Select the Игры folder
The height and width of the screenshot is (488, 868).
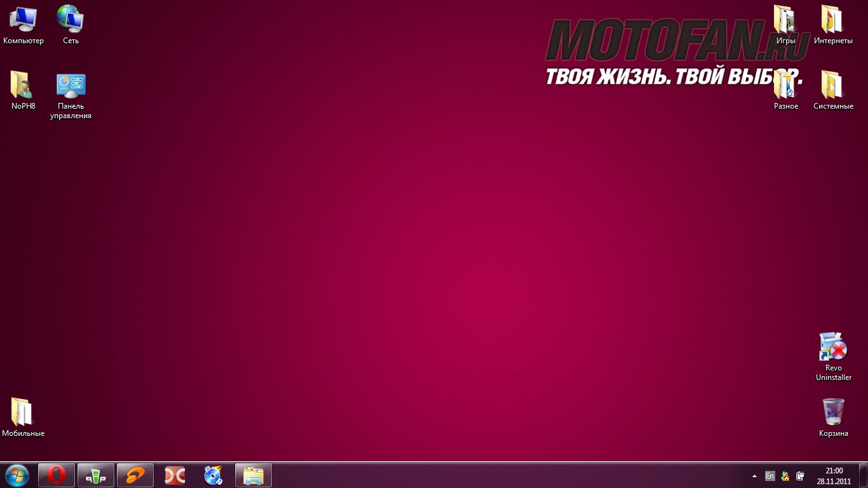[786, 25]
